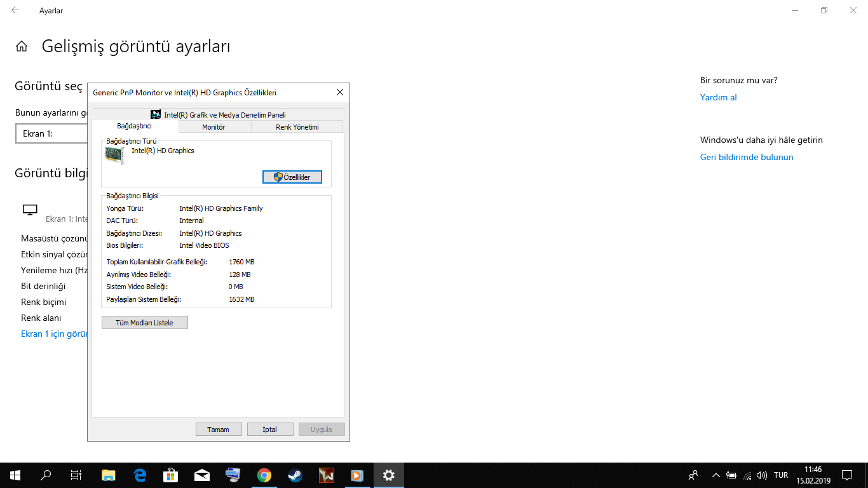The width and height of the screenshot is (868, 488).
Task: Click the 0 MB system video memory value
Action: click(236, 287)
